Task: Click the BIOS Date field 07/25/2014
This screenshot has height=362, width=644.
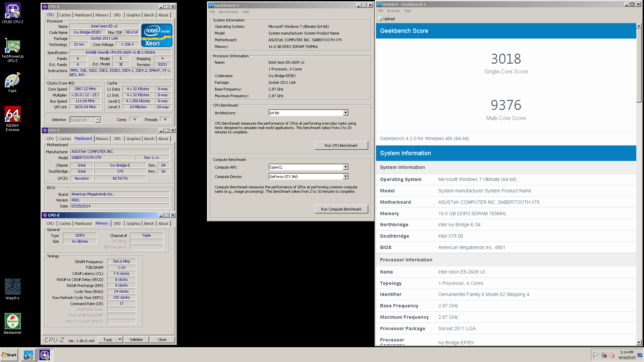Action: pos(120,206)
